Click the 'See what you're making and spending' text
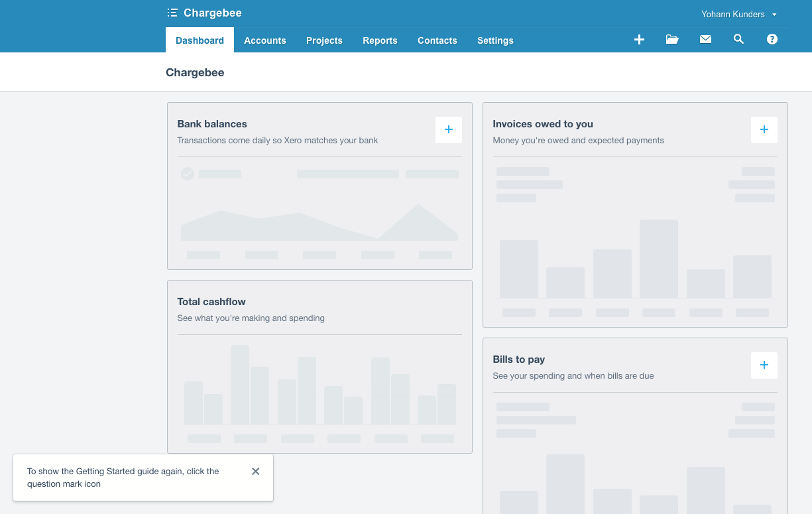The width and height of the screenshot is (812, 514). [x=251, y=318]
